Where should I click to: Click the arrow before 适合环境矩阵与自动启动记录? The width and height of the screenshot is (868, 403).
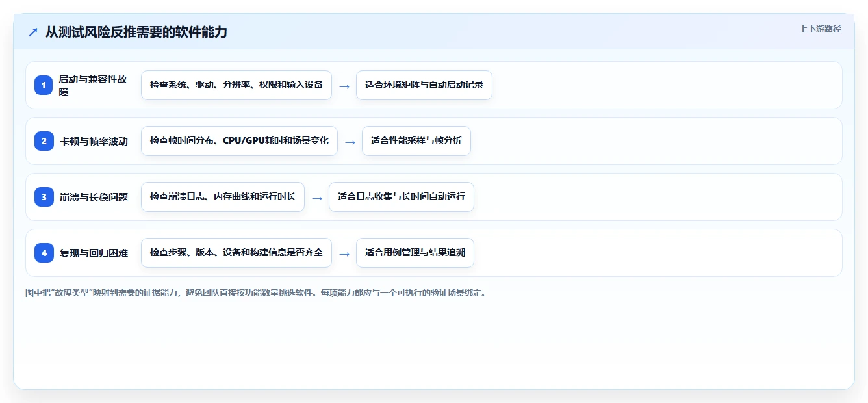(x=344, y=86)
